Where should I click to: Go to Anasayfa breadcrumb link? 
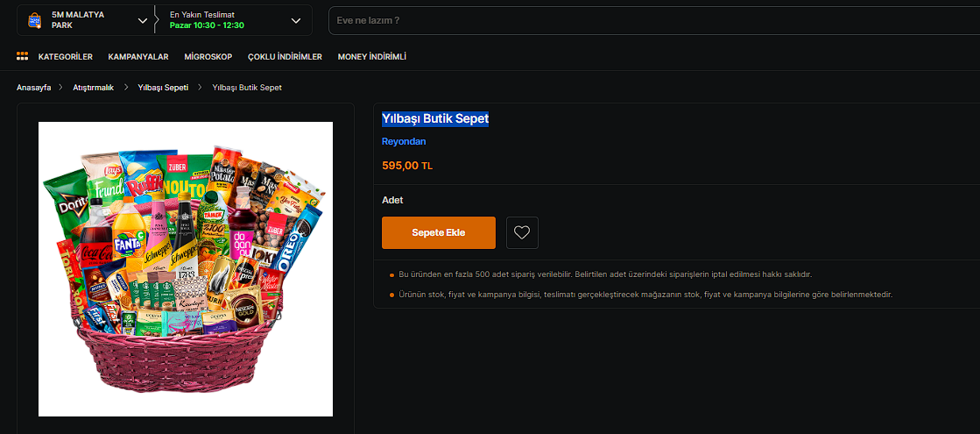(x=34, y=88)
